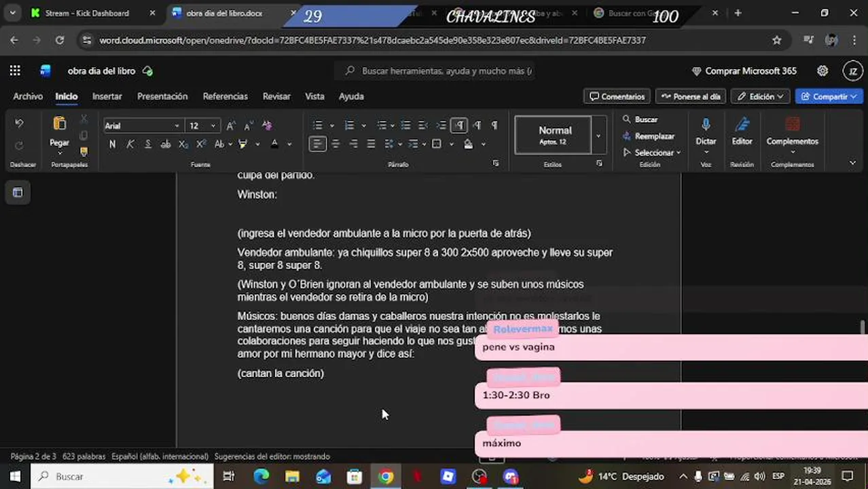
Task: Toggle strikethrough (ab) formatting
Action: tap(166, 144)
